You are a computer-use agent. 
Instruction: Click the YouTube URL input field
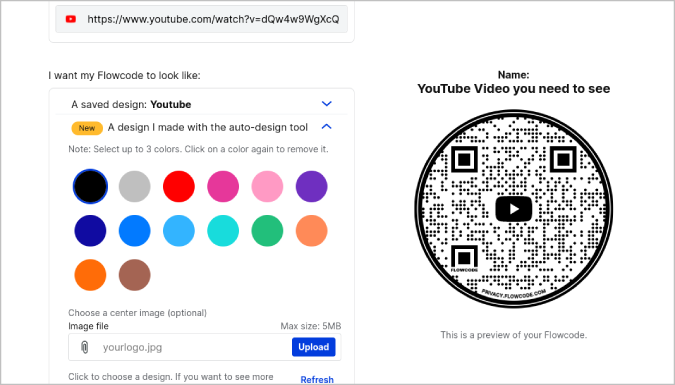coord(201,19)
